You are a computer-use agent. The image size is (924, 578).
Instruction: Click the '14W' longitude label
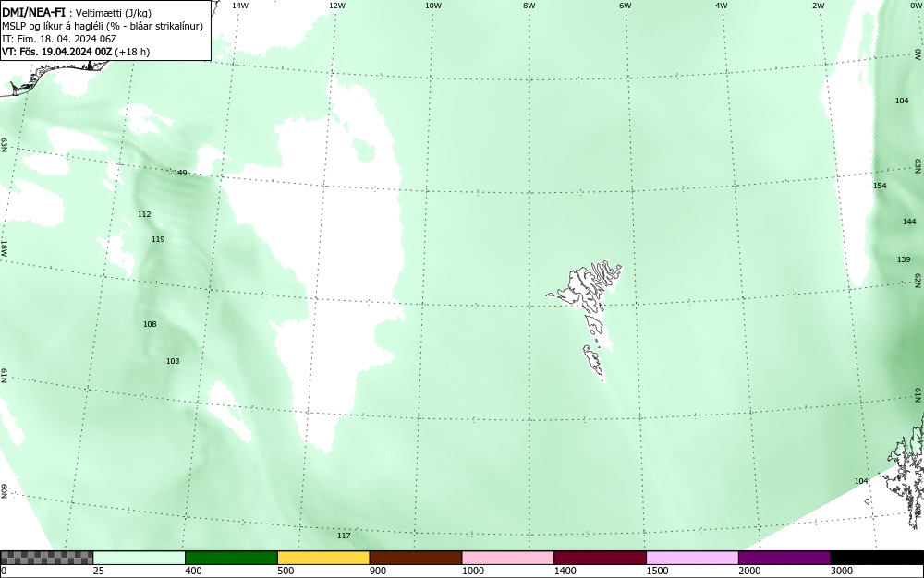240,6
